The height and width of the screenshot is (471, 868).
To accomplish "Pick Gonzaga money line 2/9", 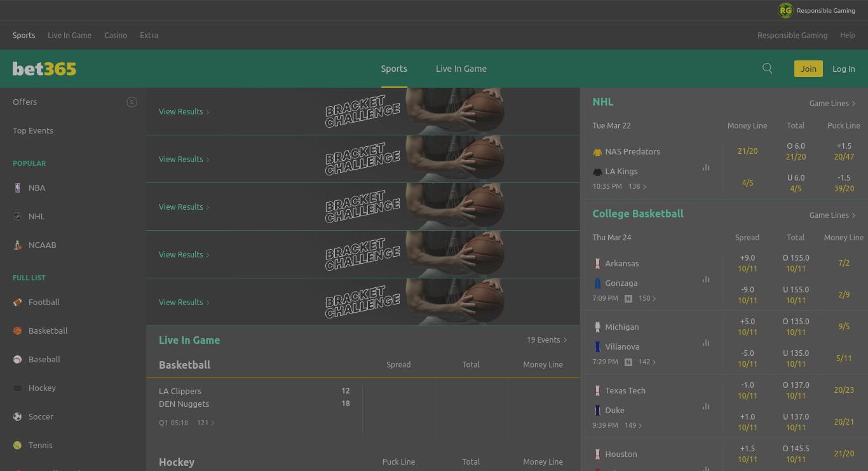I will pos(844,295).
